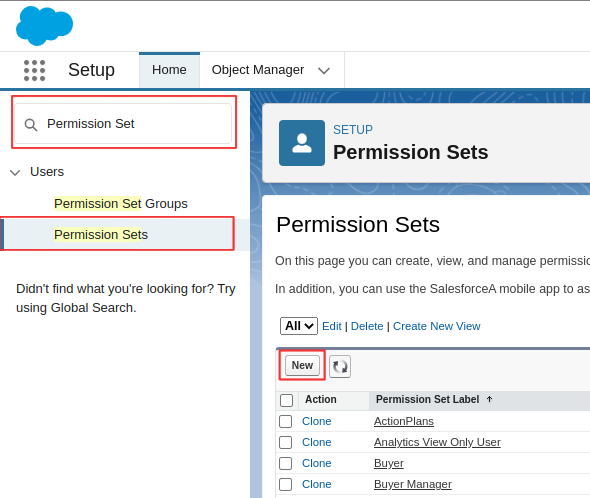Select Permission Set Groups in sidebar

click(x=121, y=204)
